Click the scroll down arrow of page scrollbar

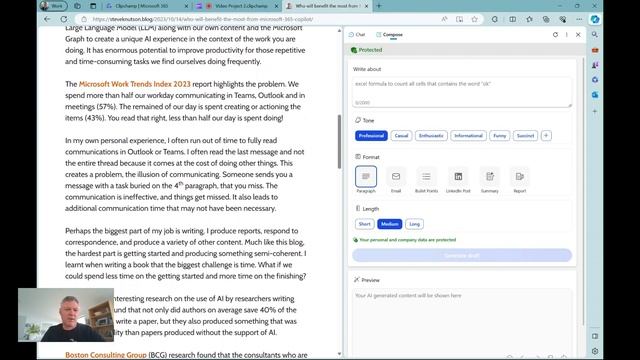tap(339, 354)
